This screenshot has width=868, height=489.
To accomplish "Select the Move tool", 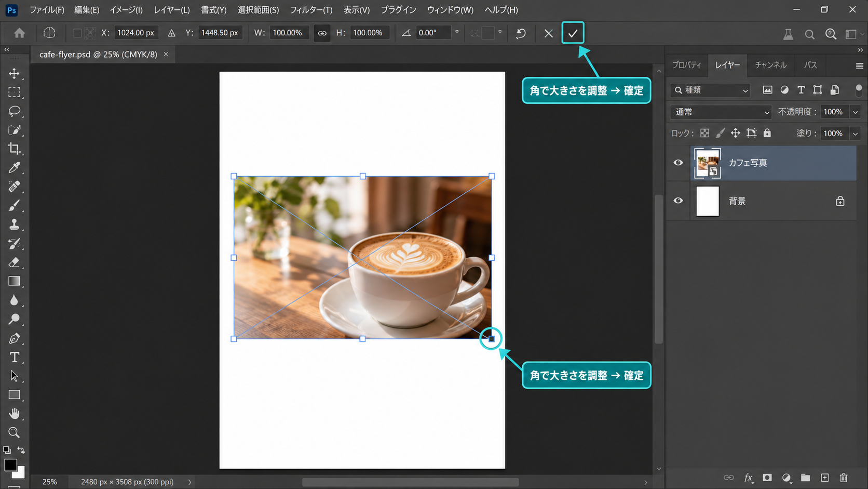I will [x=14, y=73].
